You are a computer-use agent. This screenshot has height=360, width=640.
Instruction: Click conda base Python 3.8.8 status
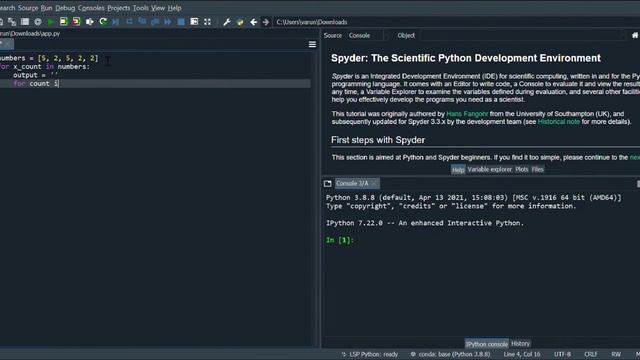point(450,354)
